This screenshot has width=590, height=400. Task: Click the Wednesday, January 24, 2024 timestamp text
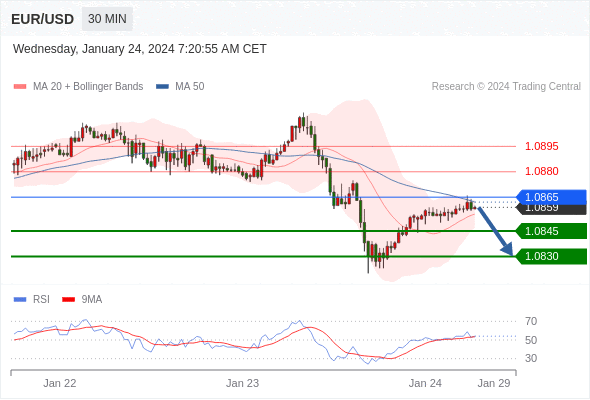140,49
